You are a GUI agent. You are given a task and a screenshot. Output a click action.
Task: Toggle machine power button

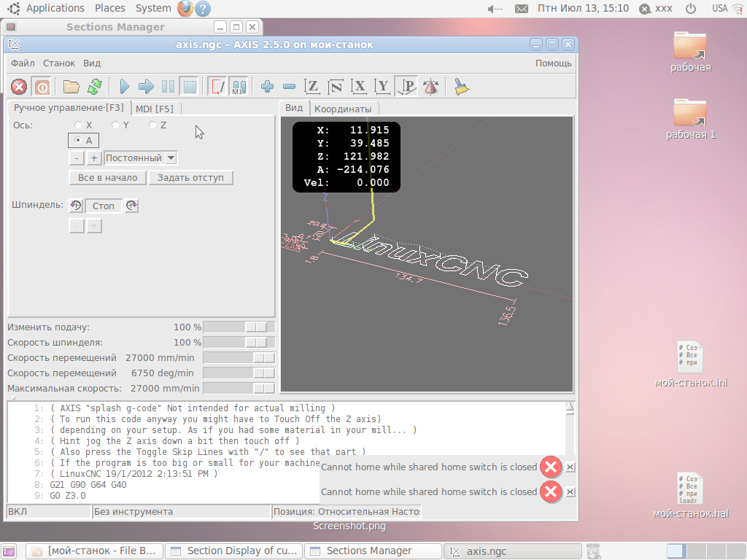(x=42, y=87)
